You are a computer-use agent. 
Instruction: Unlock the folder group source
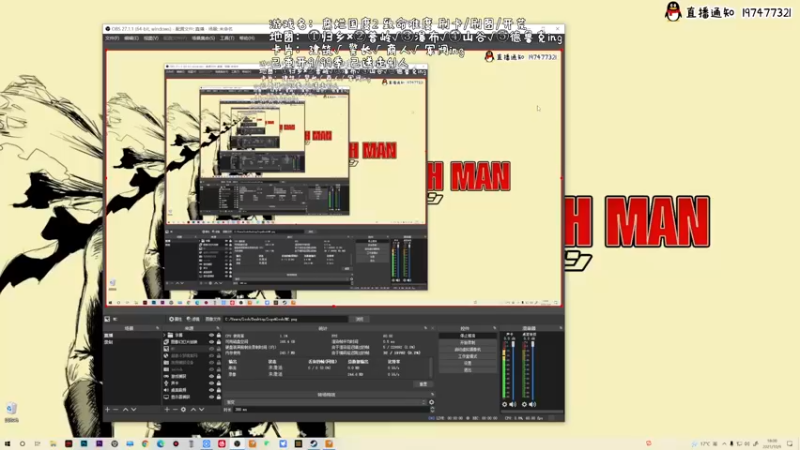(219, 335)
